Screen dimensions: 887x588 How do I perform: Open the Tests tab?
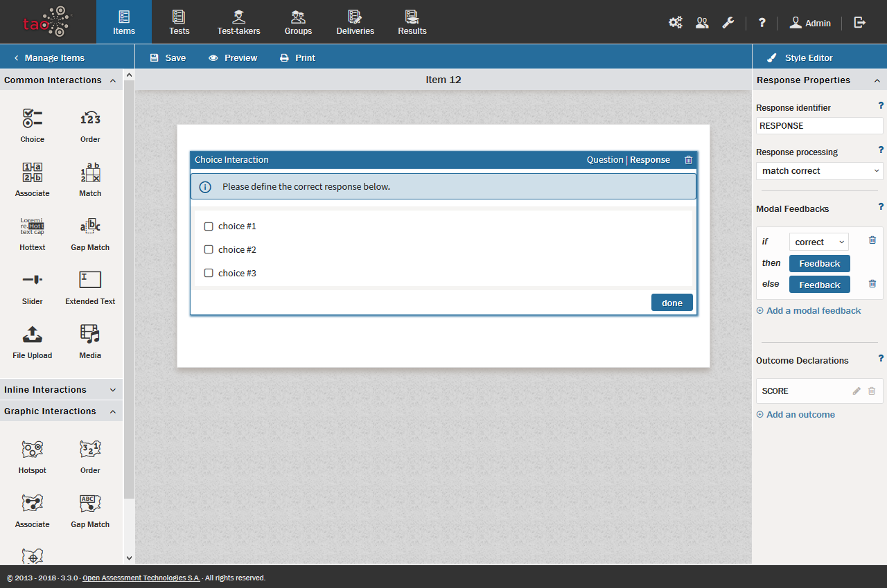pos(179,22)
